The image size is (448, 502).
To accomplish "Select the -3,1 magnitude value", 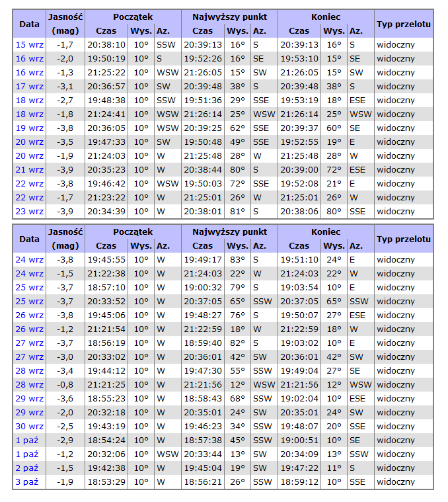I will click(65, 87).
